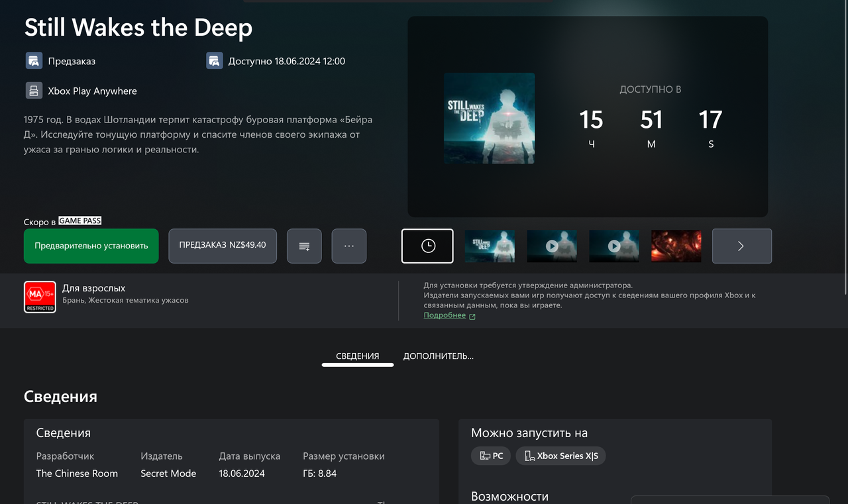Select the Still Wakes the Deep cover thumbnail
The image size is (848, 504).
pyautogui.click(x=490, y=246)
